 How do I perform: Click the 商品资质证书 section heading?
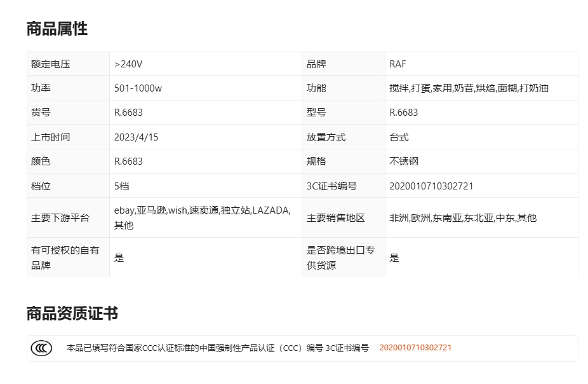click(72, 313)
